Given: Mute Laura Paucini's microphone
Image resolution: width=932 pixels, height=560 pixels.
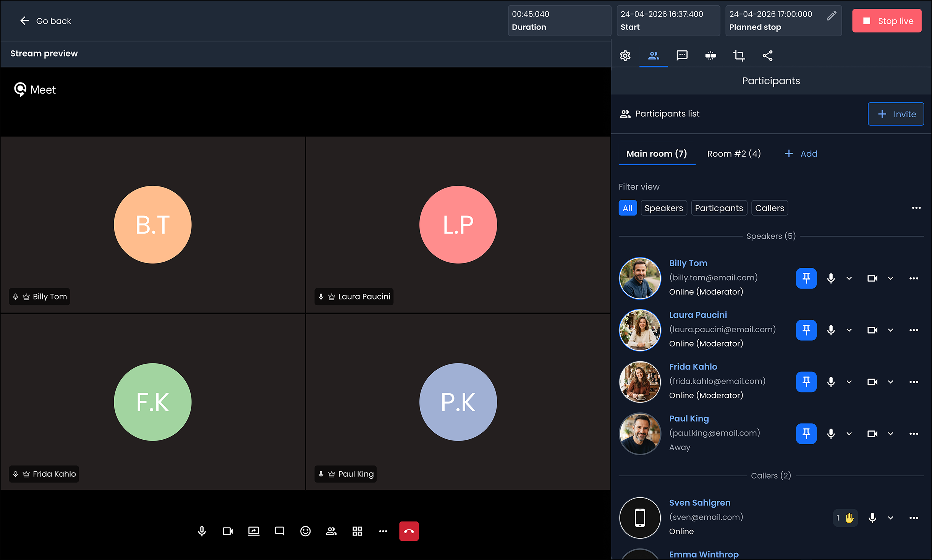Looking at the screenshot, I should coord(831,330).
